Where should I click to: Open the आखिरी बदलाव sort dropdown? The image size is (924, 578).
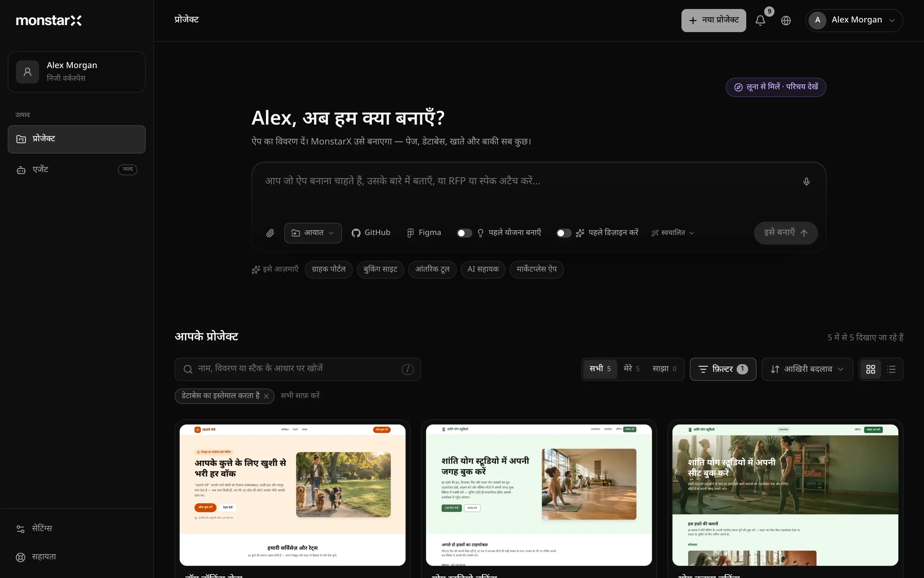click(x=807, y=369)
